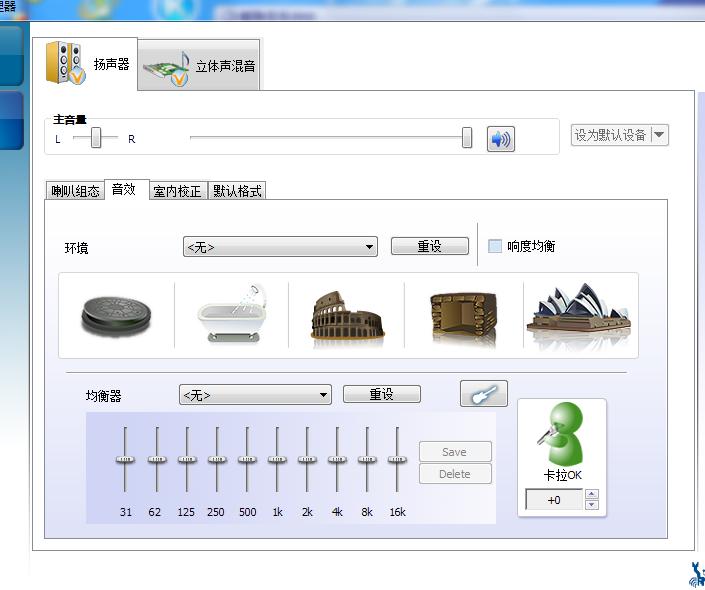
Task: Select the stone sewer cover environment icon
Action: [x=116, y=316]
